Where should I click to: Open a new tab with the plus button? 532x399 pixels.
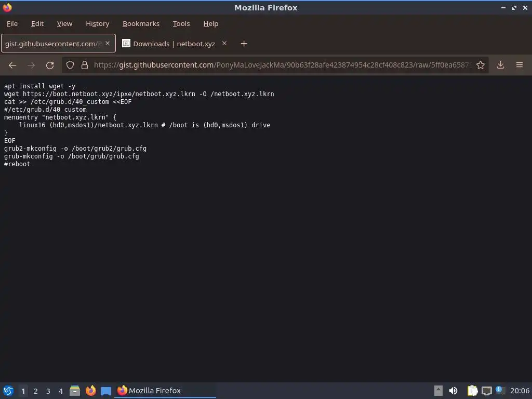[x=244, y=44]
